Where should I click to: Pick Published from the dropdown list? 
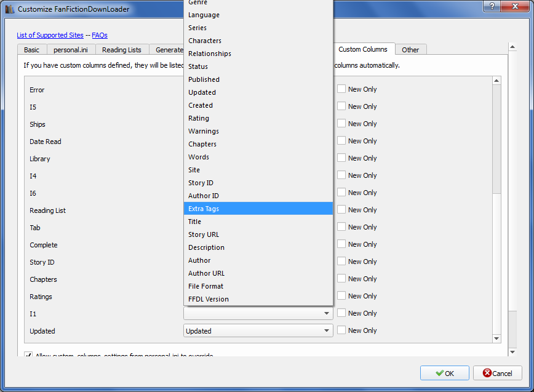coord(258,80)
